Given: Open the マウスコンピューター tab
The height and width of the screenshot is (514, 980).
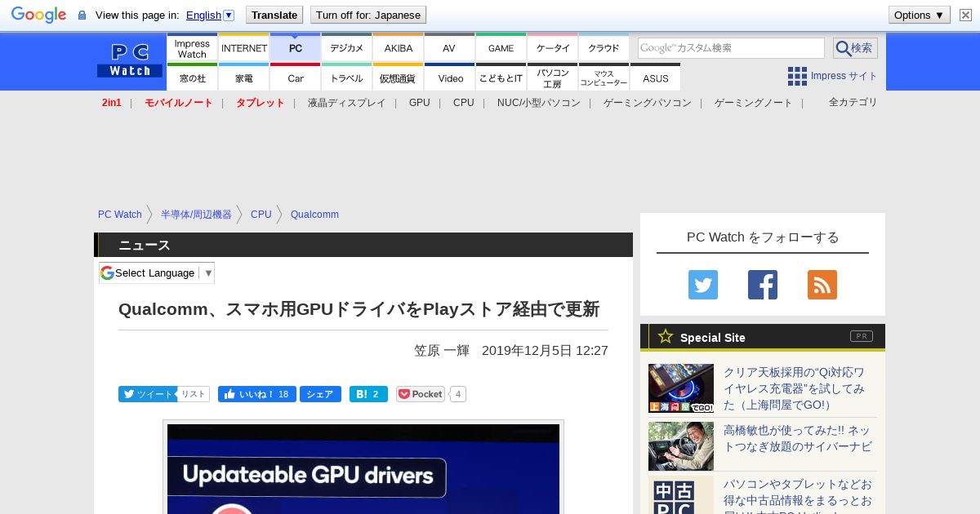Looking at the screenshot, I should click(x=604, y=78).
